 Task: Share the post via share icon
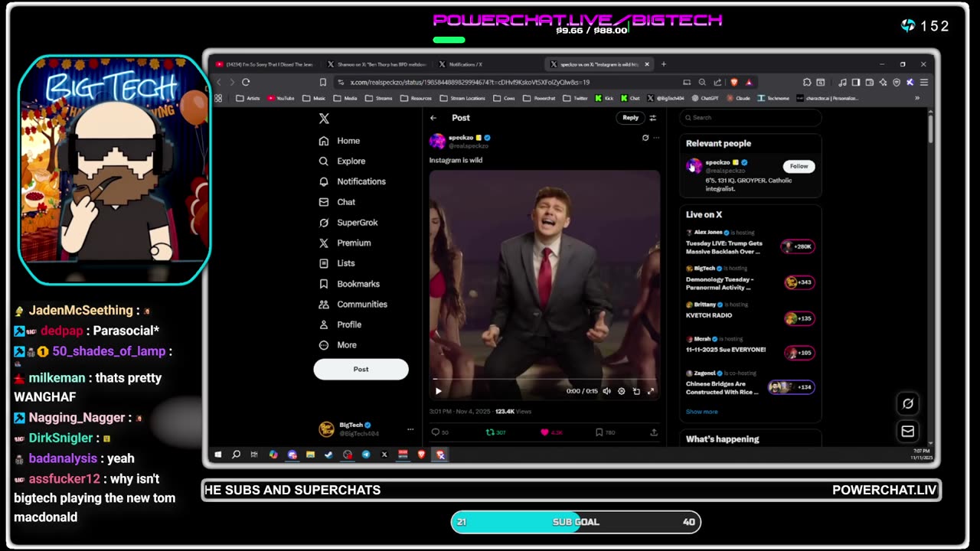click(x=654, y=432)
